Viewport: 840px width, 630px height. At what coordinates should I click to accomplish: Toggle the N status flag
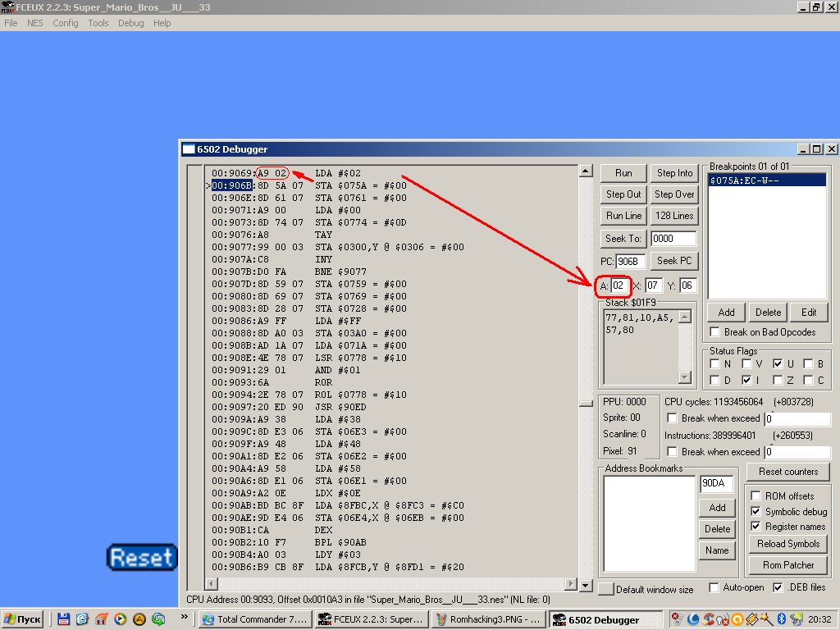click(x=714, y=364)
